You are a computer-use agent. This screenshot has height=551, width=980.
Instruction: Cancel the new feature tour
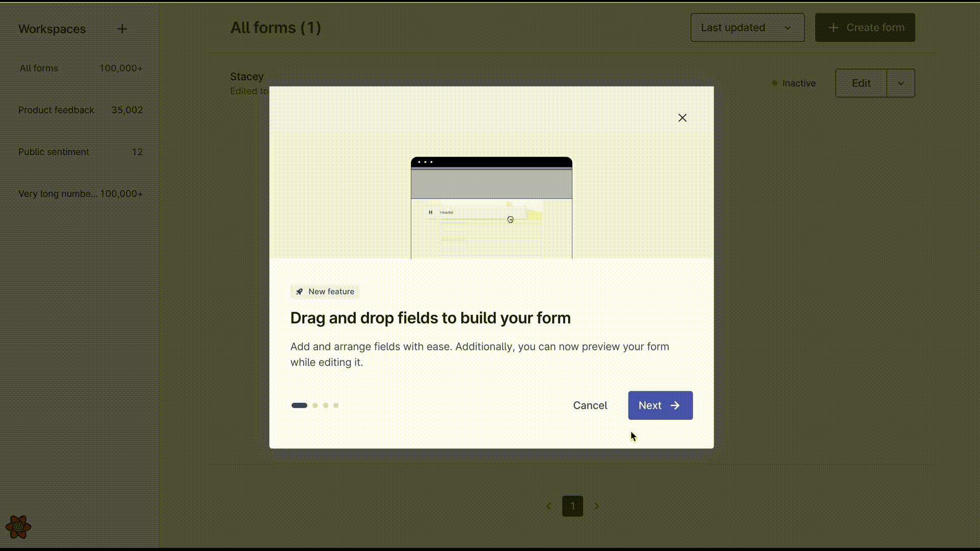[x=590, y=405]
